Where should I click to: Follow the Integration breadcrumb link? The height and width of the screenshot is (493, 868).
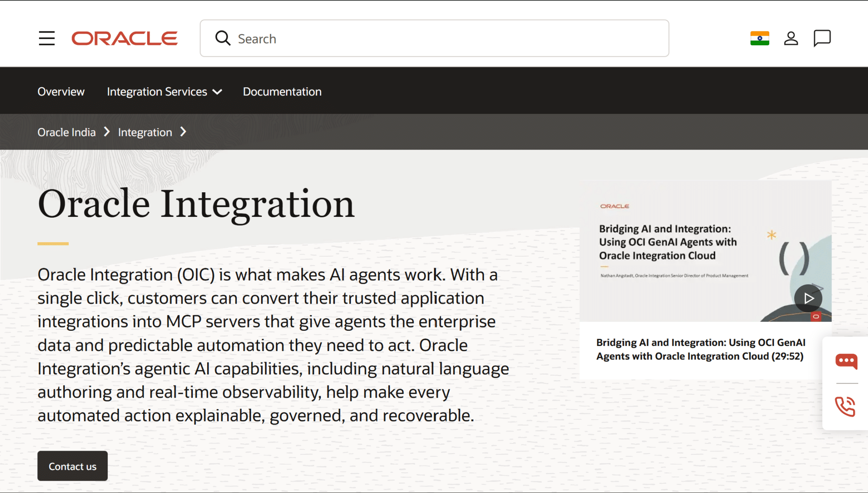point(145,132)
